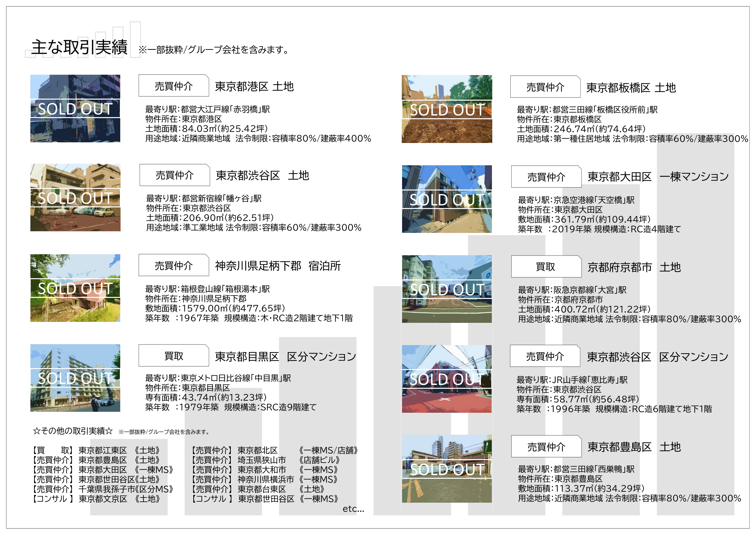The height and width of the screenshot is (535, 756).
Task: Click list row 【買 取】東京都江東区《土地》
Action: (x=96, y=450)
